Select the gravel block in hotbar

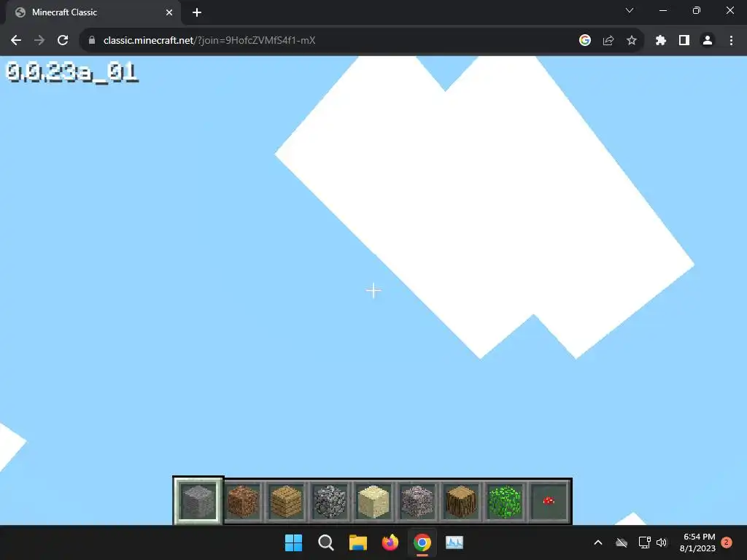tap(417, 502)
